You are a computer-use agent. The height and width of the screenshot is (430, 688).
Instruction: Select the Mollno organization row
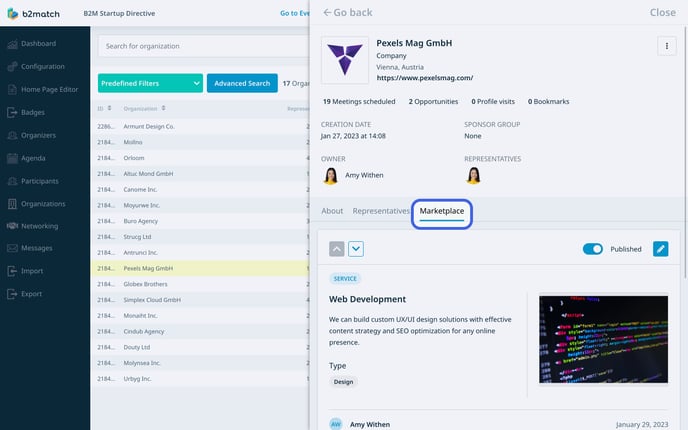click(200, 142)
